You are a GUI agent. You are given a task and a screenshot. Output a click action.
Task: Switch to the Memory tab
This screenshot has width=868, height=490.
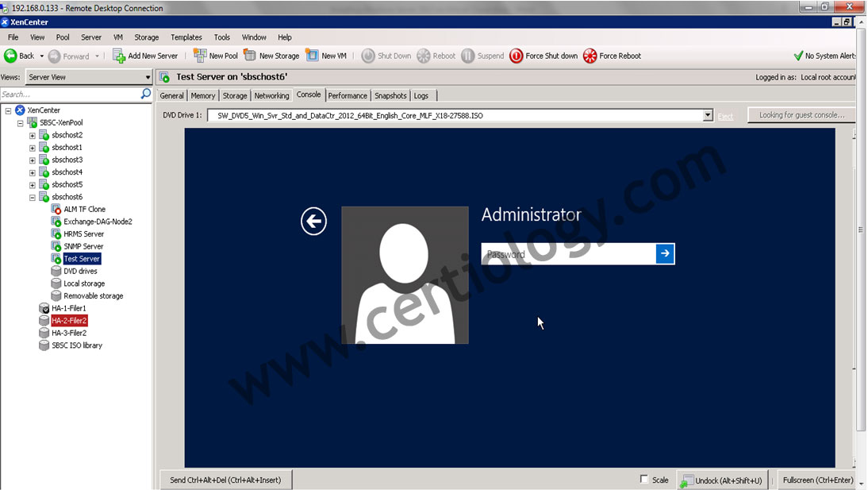(202, 95)
